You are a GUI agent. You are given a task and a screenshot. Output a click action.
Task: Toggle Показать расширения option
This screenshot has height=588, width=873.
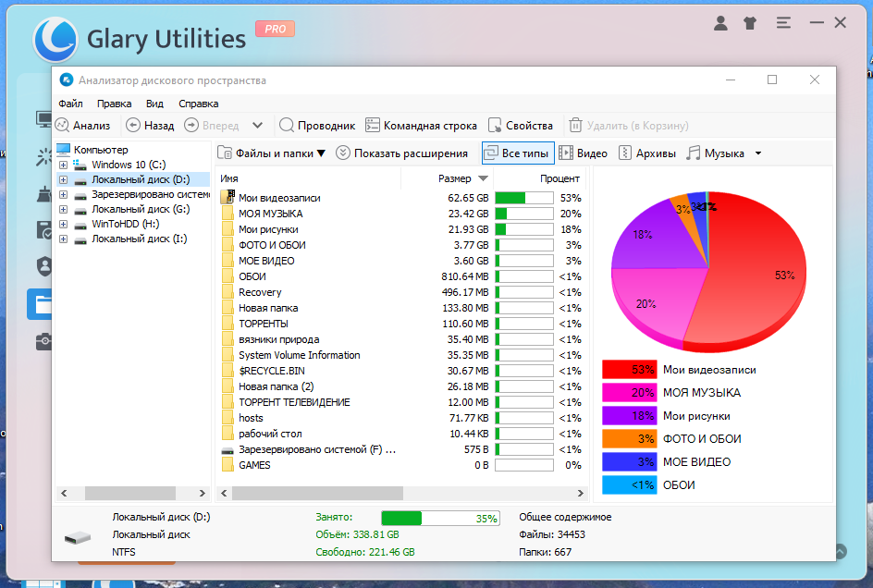[401, 153]
